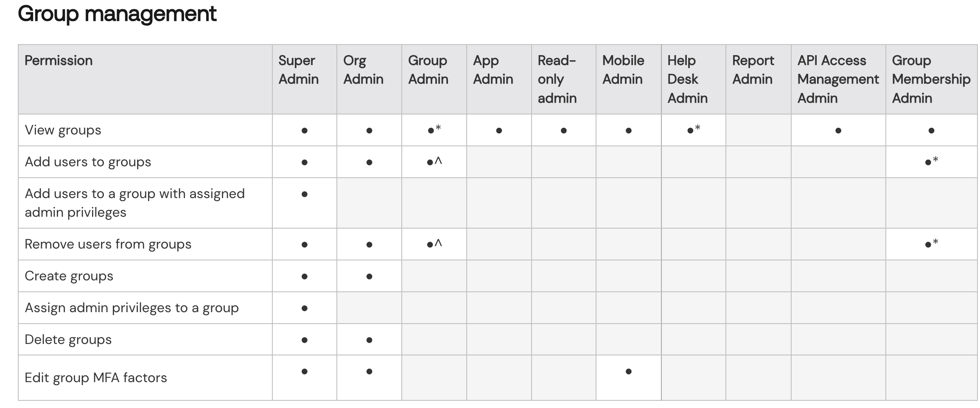Viewport: 980px width, 408px height.
Task: Select the Permission column header
Action: click(59, 61)
